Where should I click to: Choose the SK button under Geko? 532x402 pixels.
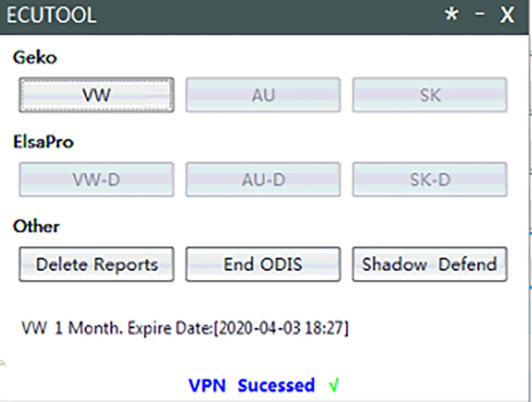point(430,95)
